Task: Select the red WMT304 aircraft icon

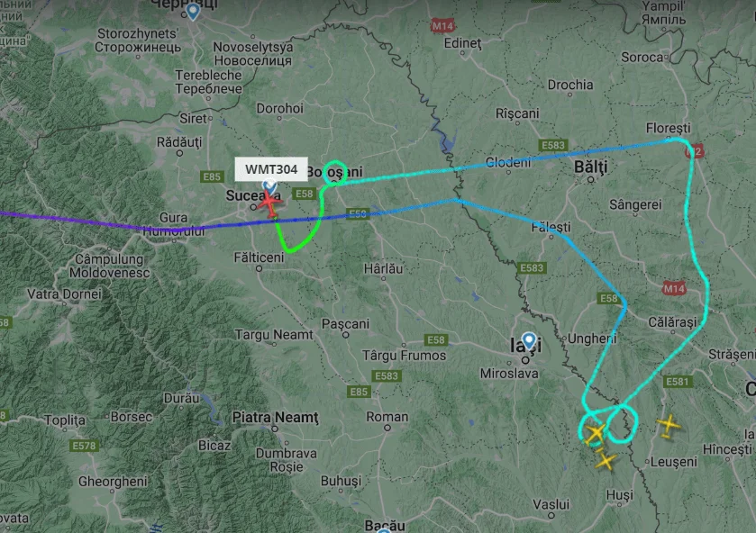Action: [x=269, y=203]
